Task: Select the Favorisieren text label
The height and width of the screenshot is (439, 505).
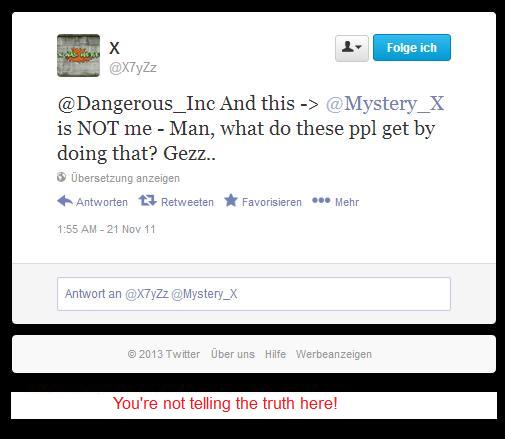Action: tap(272, 202)
